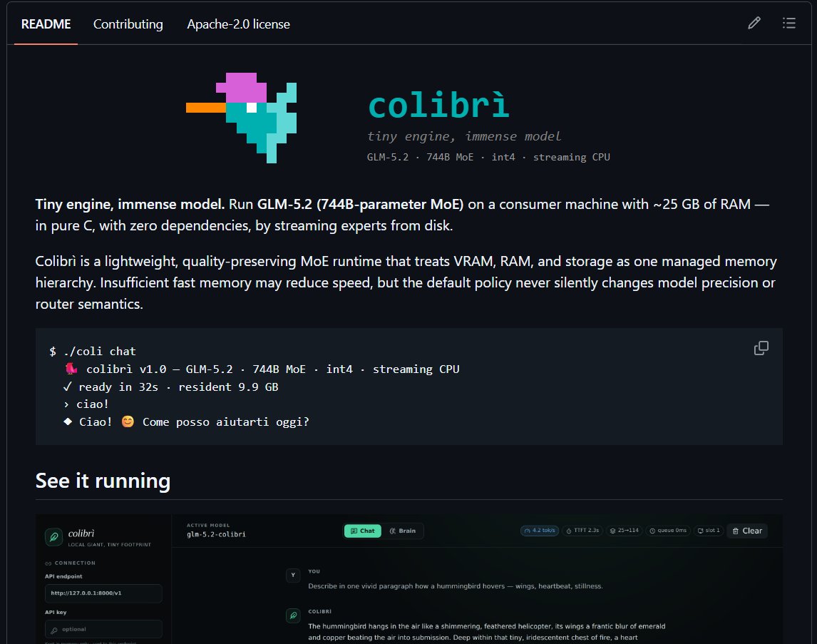Click the pencil edit file icon
The image size is (817, 644).
[x=754, y=23]
